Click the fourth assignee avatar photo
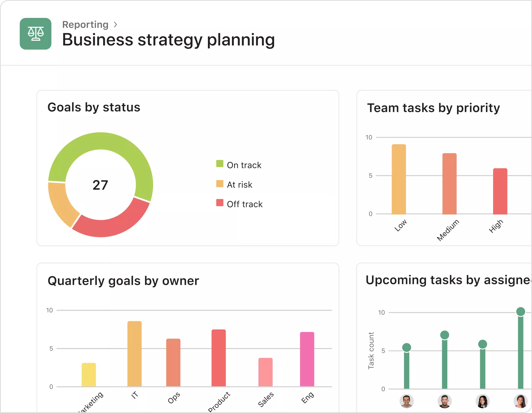Screen dimensions: 532x413 pos(520,401)
